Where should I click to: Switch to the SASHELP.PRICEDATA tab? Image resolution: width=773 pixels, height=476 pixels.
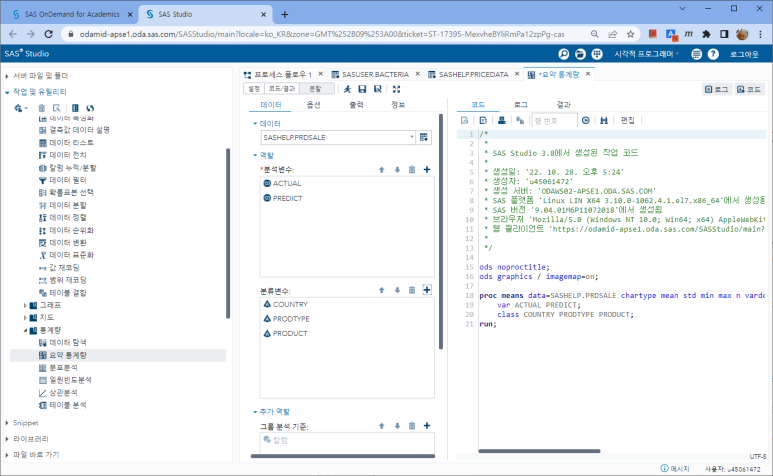(472, 74)
